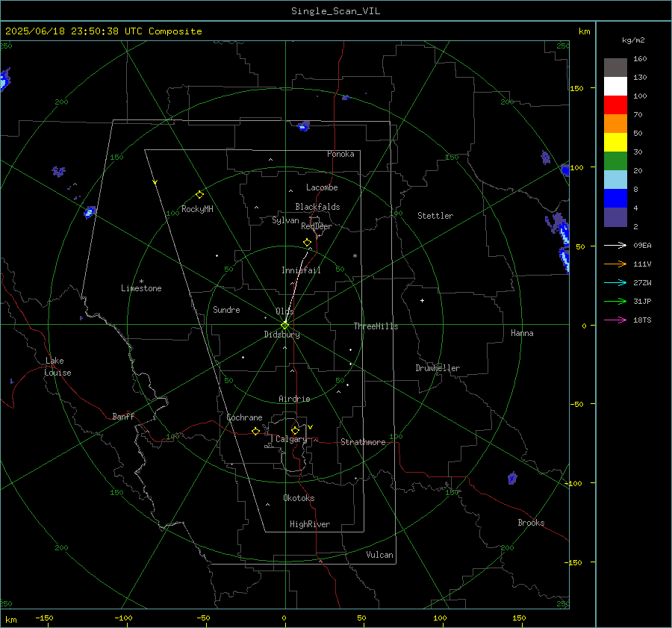Click the Hanna town label
672x628 pixels.
click(x=522, y=333)
